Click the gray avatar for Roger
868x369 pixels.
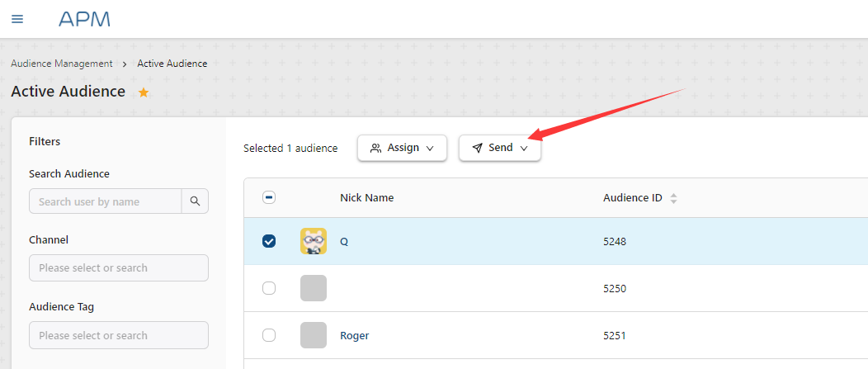pyautogui.click(x=314, y=335)
